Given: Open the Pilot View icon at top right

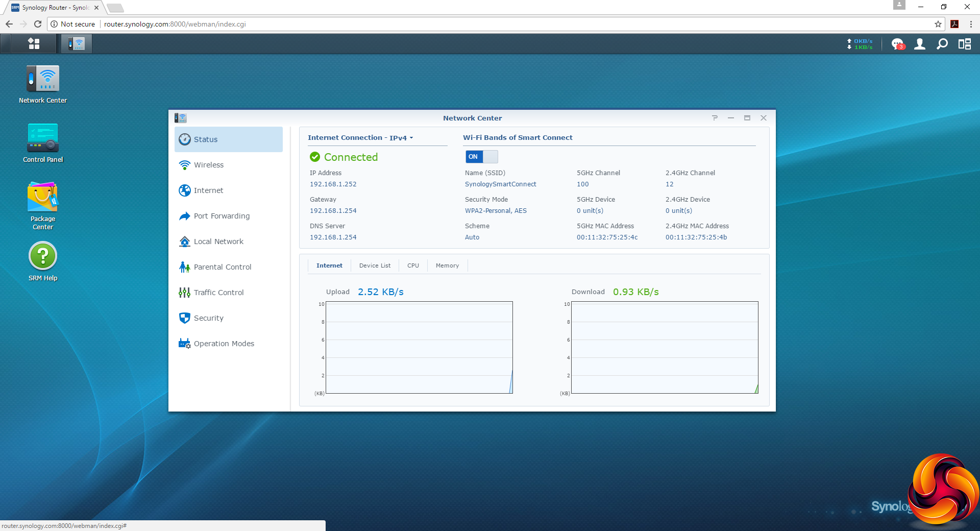Looking at the screenshot, I should (965, 44).
